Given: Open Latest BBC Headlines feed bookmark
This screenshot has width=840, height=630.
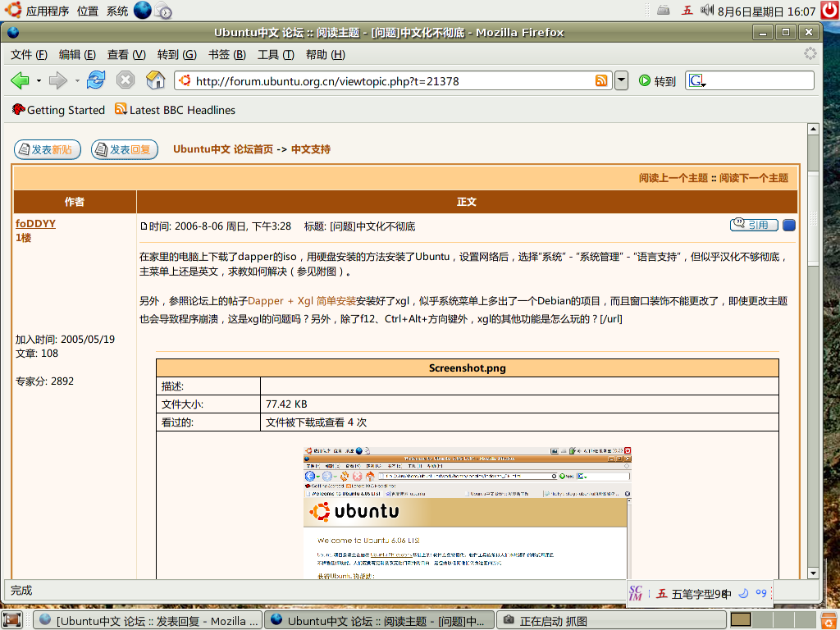Looking at the screenshot, I should coord(176,110).
